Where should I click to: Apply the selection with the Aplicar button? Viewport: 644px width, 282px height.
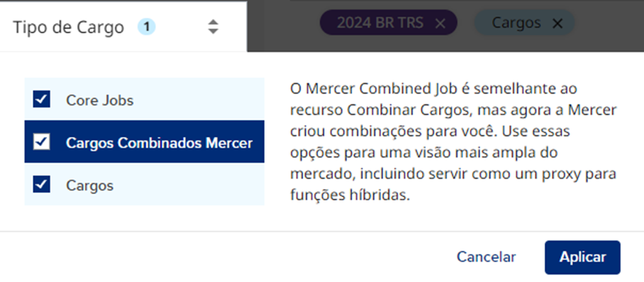pos(582,257)
